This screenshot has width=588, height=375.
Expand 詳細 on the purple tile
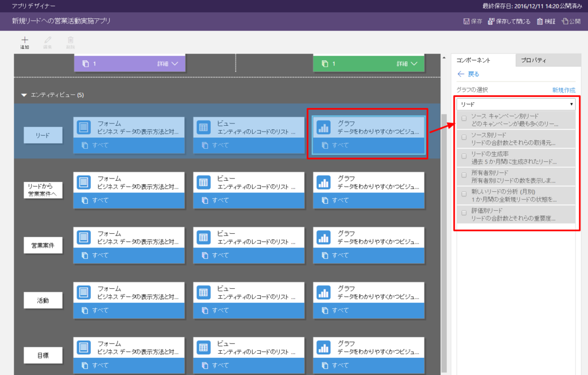coord(168,64)
